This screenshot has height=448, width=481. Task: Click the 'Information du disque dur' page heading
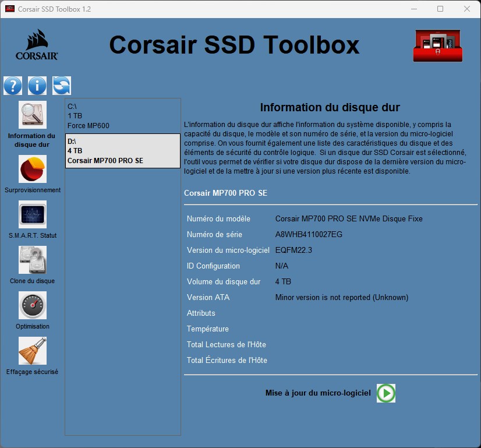[330, 107]
